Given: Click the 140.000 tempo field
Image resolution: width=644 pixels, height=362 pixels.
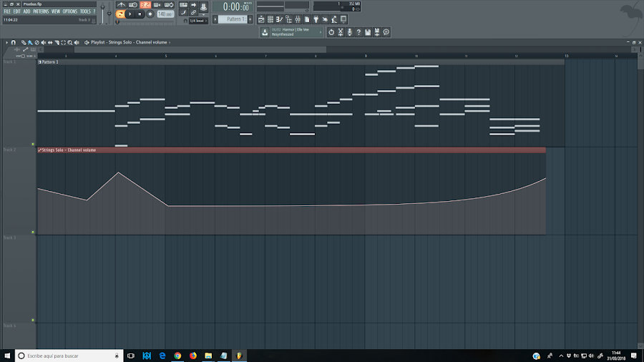Looking at the screenshot, I should click(x=165, y=14).
